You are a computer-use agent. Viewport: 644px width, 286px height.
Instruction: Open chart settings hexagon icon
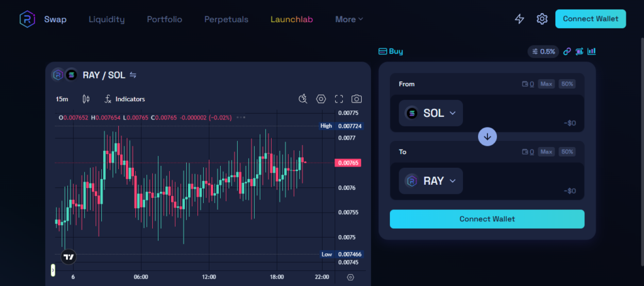(321, 99)
